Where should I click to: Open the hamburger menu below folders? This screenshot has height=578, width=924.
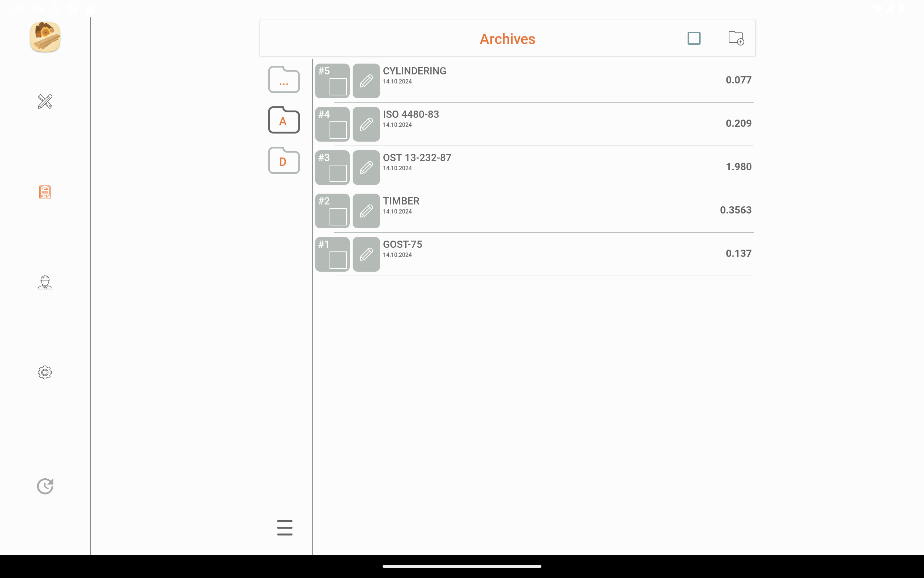(x=285, y=527)
